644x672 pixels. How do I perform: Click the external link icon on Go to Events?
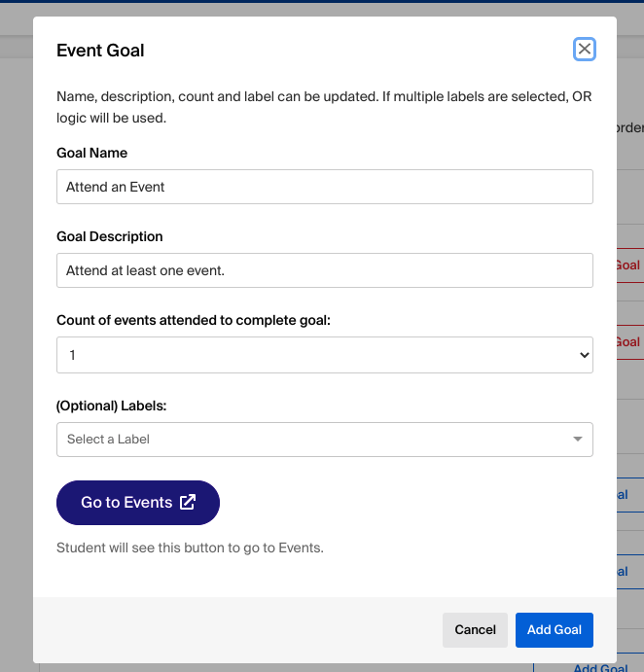[188, 502]
